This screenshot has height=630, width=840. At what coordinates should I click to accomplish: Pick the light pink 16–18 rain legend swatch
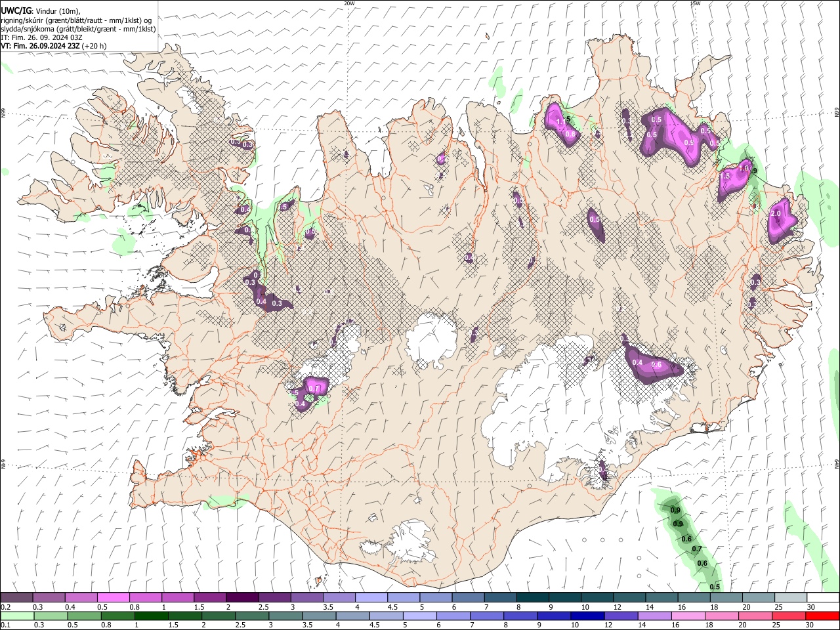[688, 616]
